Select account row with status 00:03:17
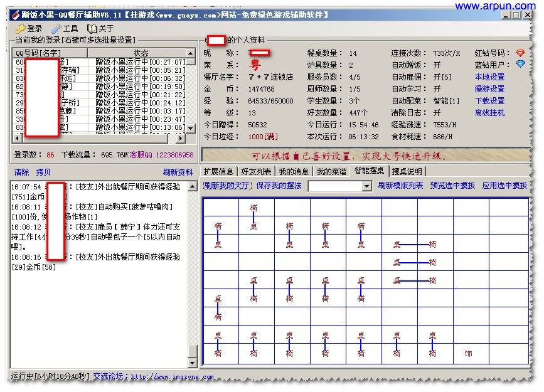The image size is (544, 392). coord(100,111)
